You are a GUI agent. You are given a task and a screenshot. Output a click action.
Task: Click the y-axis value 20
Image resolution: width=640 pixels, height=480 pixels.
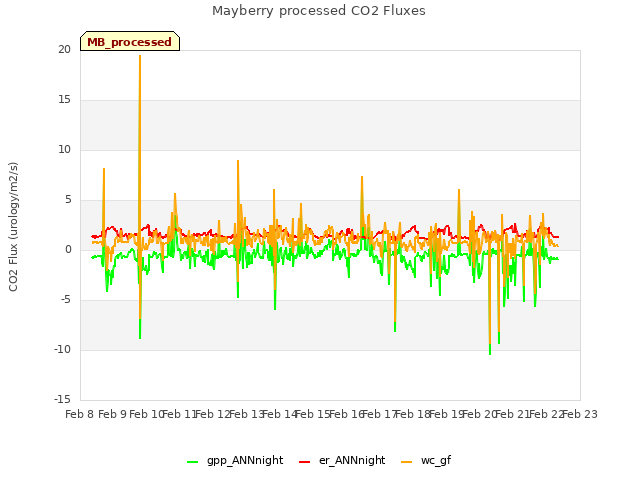[64, 49]
